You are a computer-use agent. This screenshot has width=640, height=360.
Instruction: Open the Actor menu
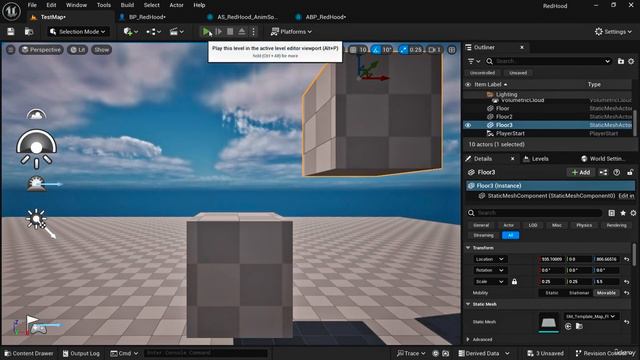(176, 5)
